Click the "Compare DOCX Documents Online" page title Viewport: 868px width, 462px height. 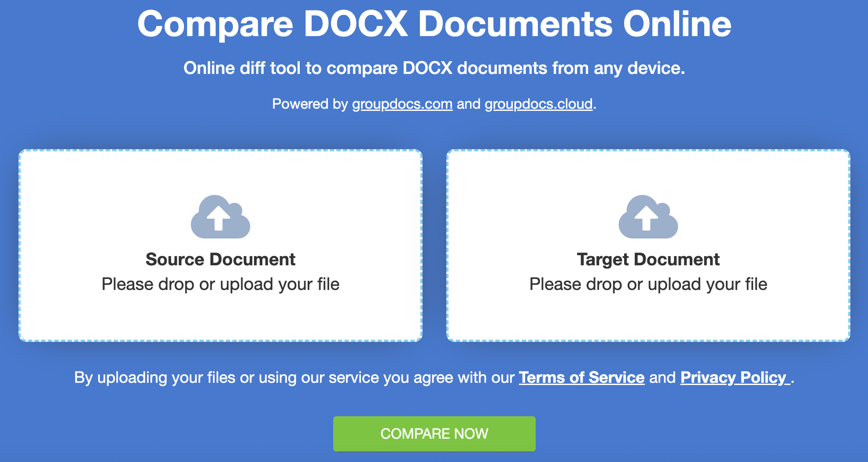434,24
